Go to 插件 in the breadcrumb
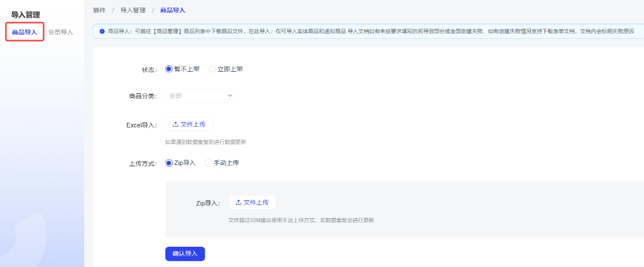The width and height of the screenshot is (644, 267). click(99, 10)
